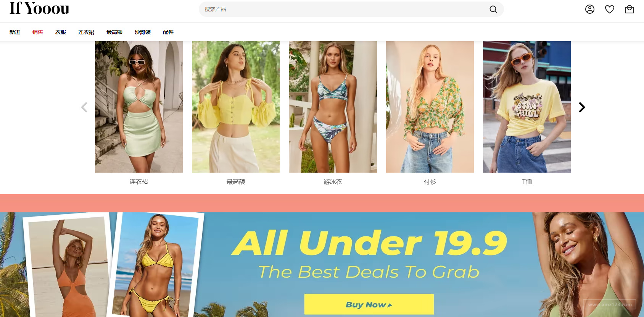Select the yellow top thumbnail

click(x=236, y=107)
